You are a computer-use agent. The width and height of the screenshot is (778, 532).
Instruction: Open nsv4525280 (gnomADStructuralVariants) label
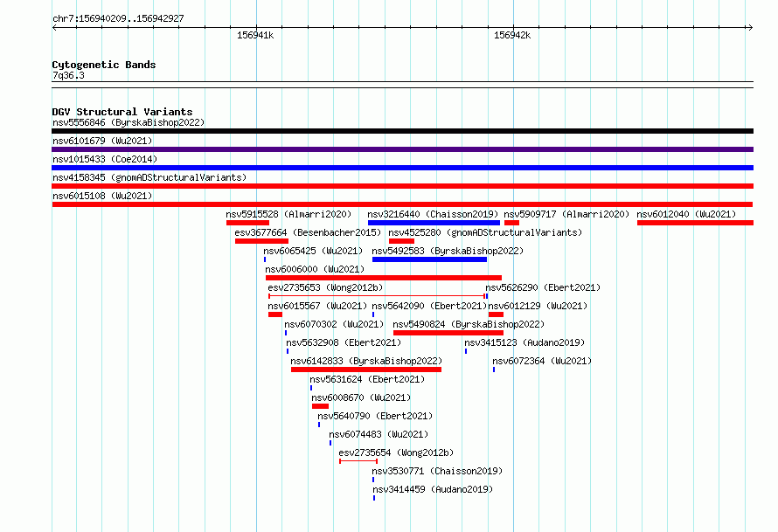(485, 232)
